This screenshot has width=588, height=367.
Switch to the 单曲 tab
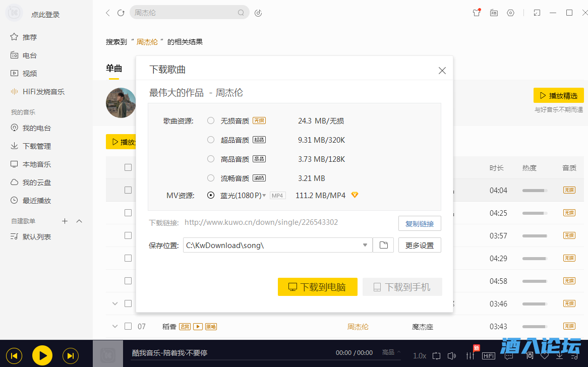click(114, 69)
